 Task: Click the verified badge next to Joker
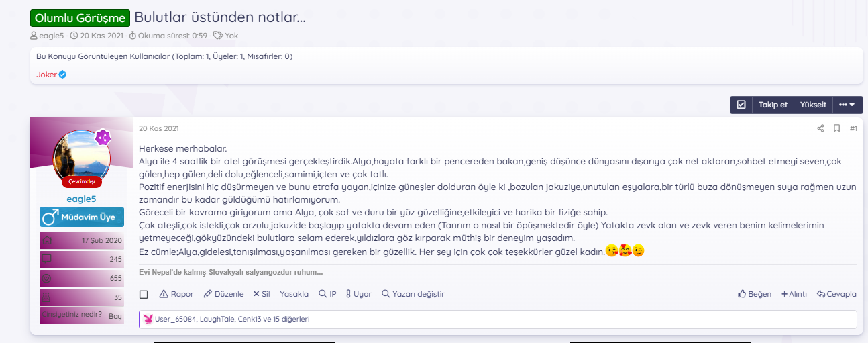(63, 75)
